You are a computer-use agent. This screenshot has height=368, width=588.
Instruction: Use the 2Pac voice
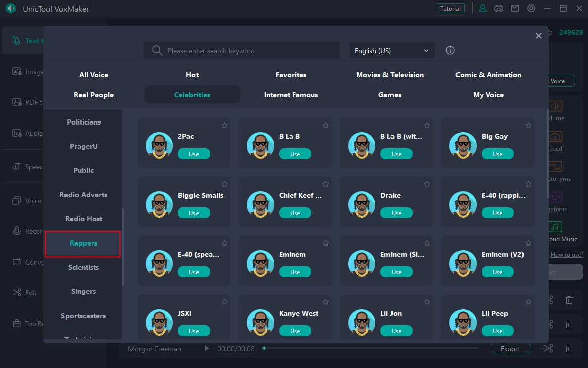pos(194,154)
